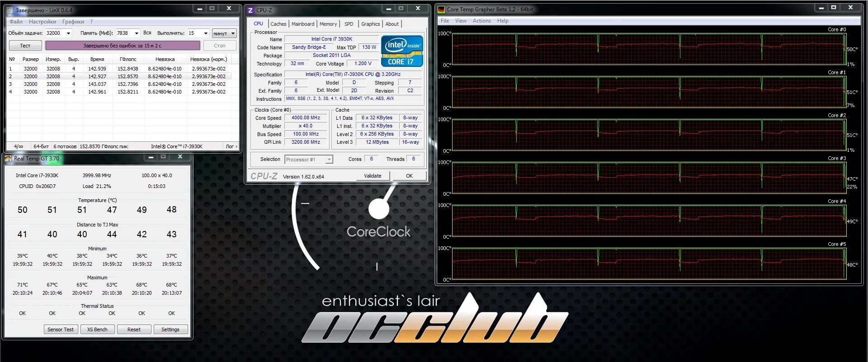
Task: Click the Reset button in Real Temp
Action: tap(134, 329)
